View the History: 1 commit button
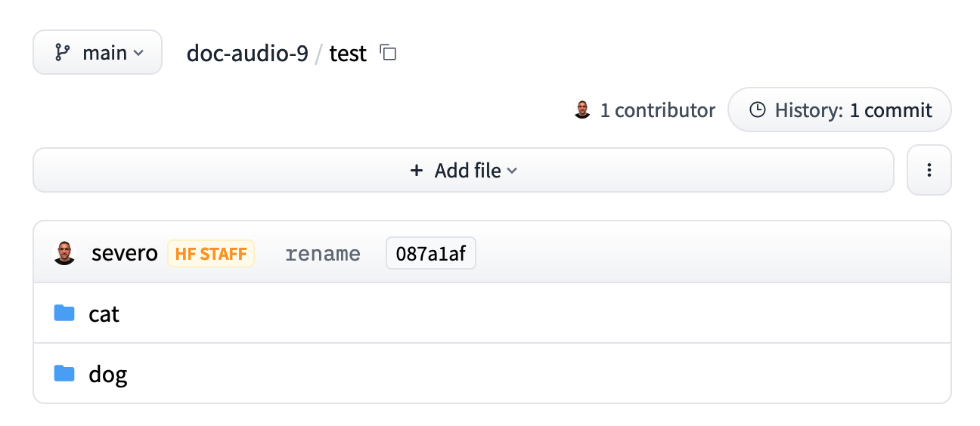 point(839,110)
